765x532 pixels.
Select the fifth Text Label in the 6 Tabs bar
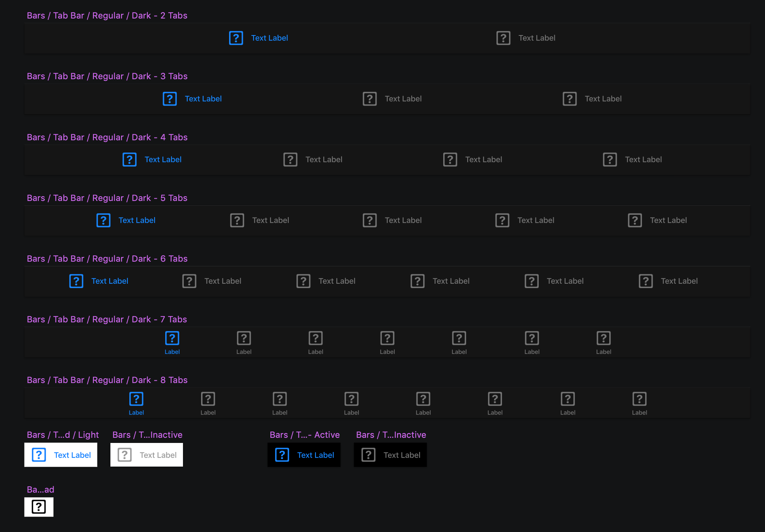[x=565, y=281]
